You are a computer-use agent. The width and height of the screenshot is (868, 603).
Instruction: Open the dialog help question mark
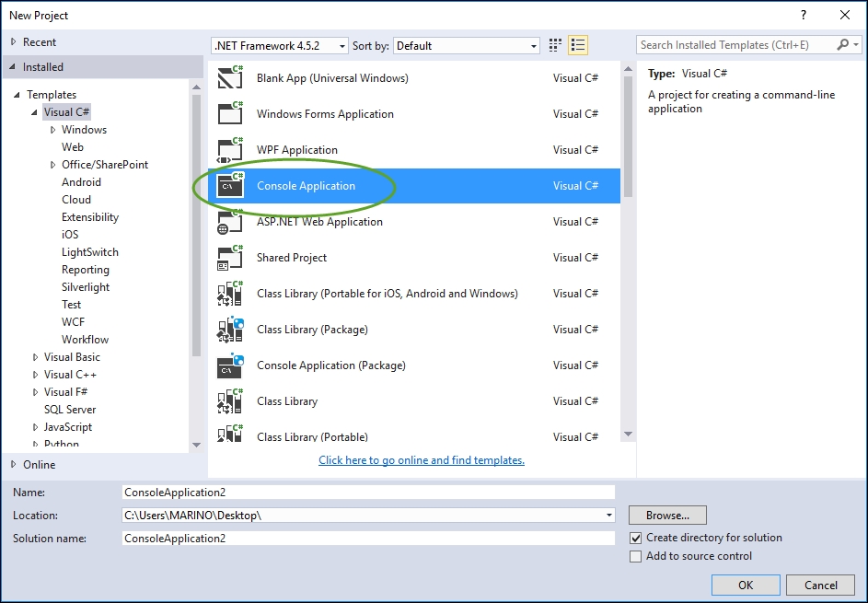(x=804, y=15)
